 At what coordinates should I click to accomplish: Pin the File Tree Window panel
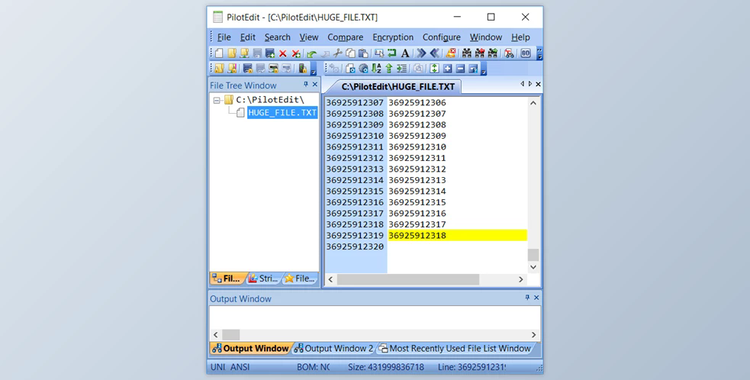pos(306,84)
